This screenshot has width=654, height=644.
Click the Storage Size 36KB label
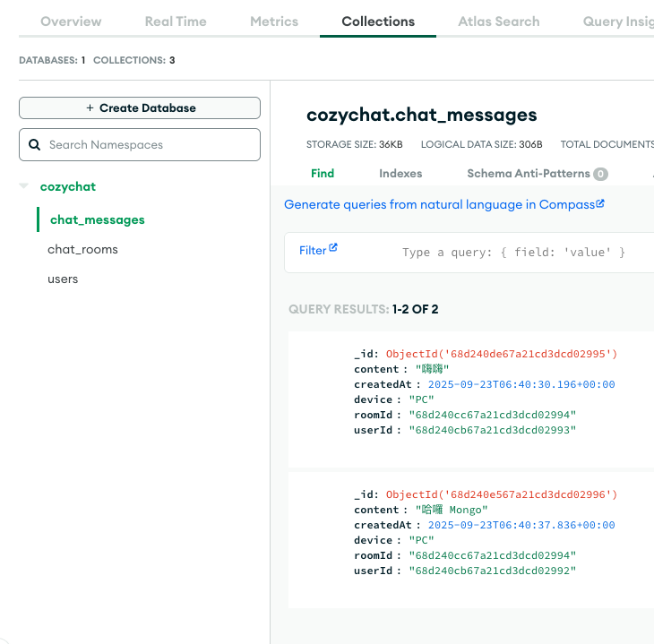click(355, 144)
